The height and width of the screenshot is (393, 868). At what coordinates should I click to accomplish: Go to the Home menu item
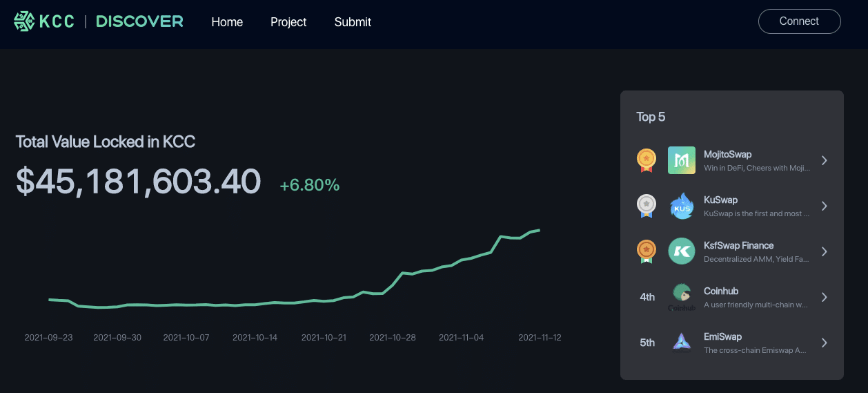(227, 22)
